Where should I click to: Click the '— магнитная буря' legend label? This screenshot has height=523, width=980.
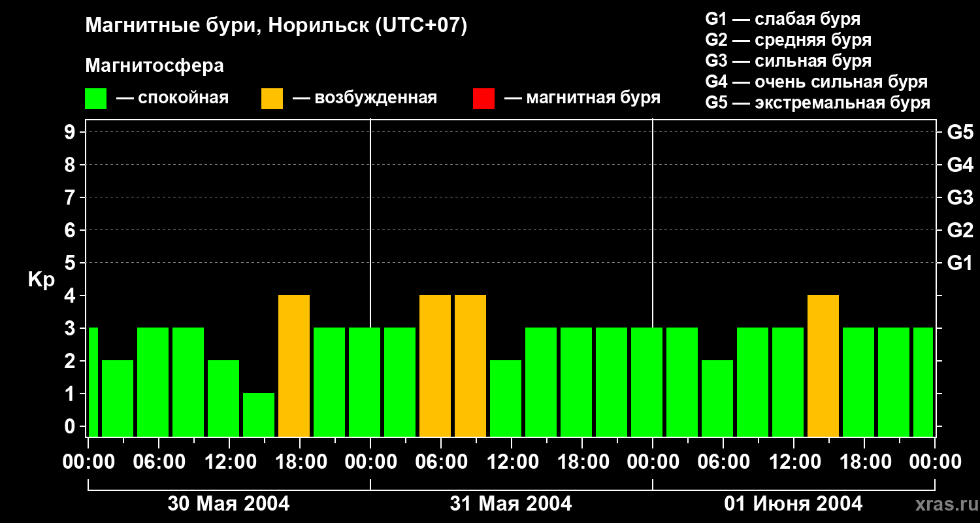point(582,98)
